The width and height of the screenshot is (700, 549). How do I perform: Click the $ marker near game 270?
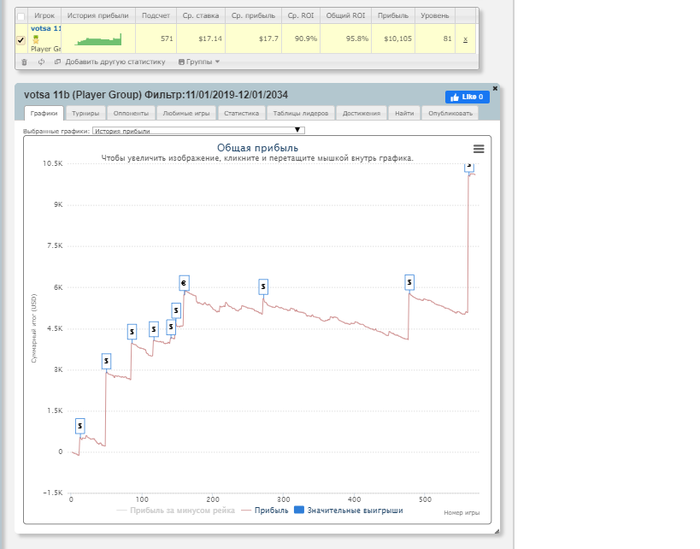coord(263,287)
